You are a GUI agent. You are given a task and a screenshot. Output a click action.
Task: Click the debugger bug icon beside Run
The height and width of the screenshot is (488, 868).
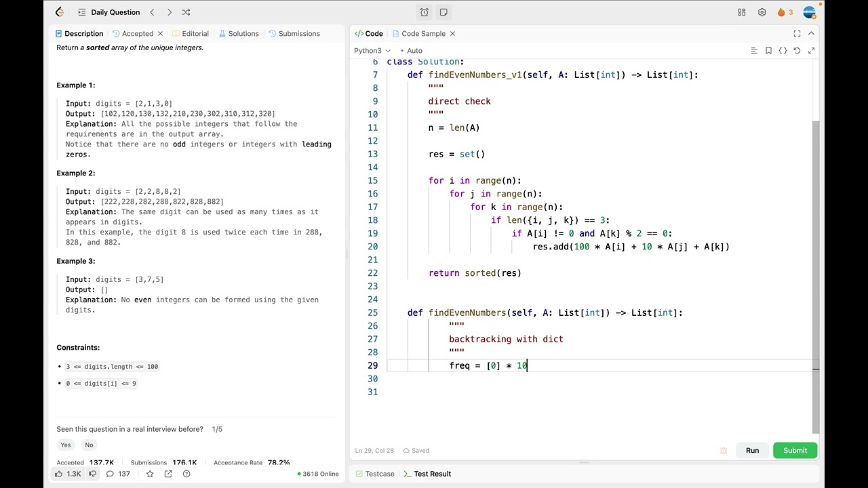click(x=724, y=451)
